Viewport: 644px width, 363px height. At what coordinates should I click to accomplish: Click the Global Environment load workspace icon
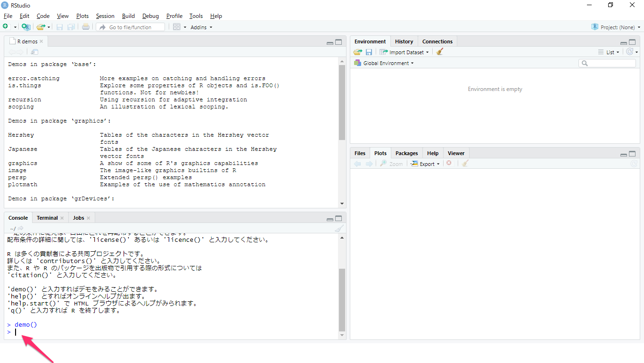click(357, 52)
